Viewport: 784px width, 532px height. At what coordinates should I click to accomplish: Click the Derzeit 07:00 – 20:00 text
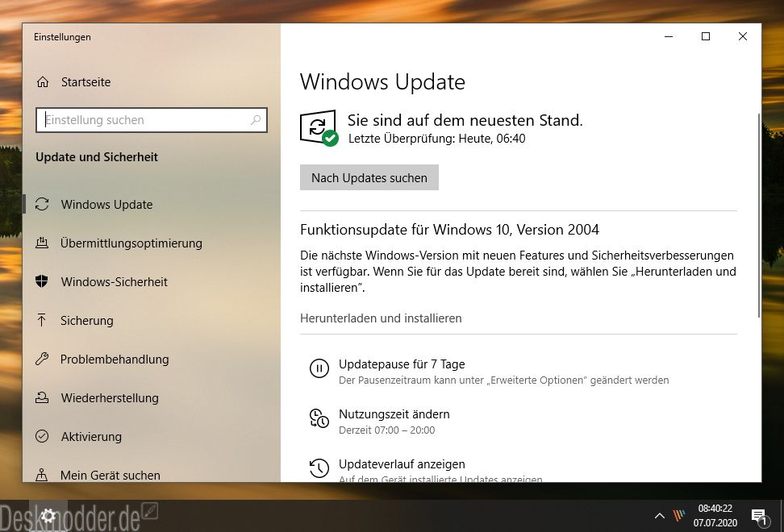pos(386,430)
